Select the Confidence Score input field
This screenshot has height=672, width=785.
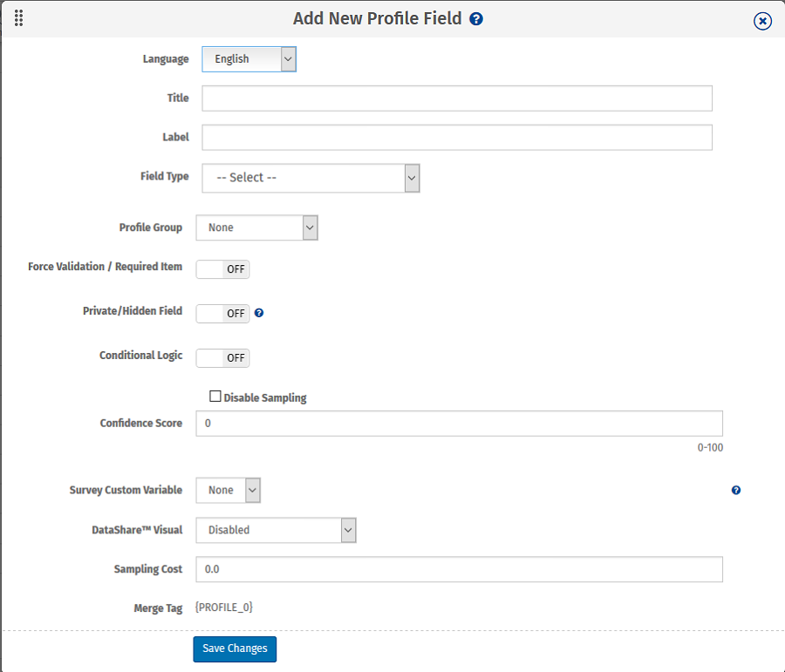tap(459, 424)
